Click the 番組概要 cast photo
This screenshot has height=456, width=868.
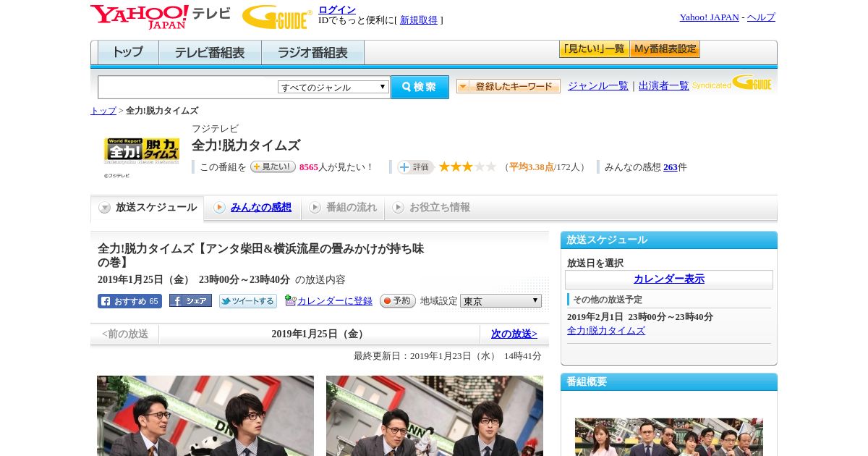669,436
